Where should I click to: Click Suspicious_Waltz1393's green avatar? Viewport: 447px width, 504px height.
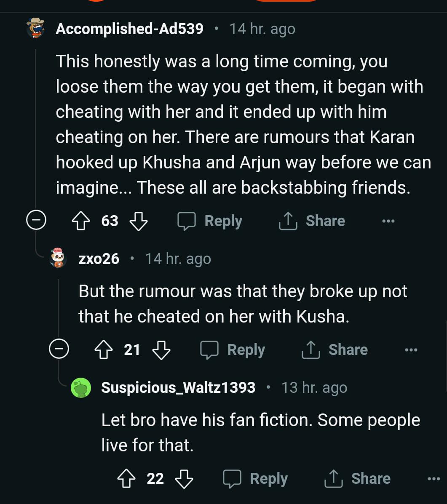[x=80, y=387]
